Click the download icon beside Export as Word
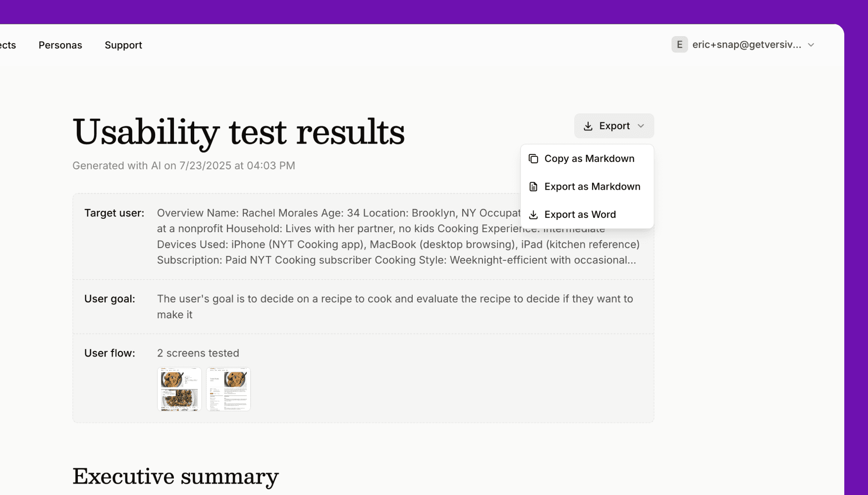 pyautogui.click(x=533, y=215)
